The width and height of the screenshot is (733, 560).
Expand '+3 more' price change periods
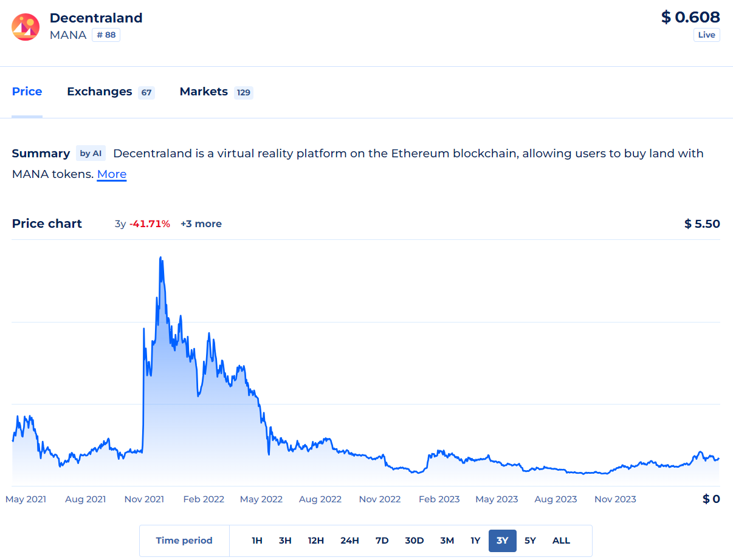click(x=201, y=224)
